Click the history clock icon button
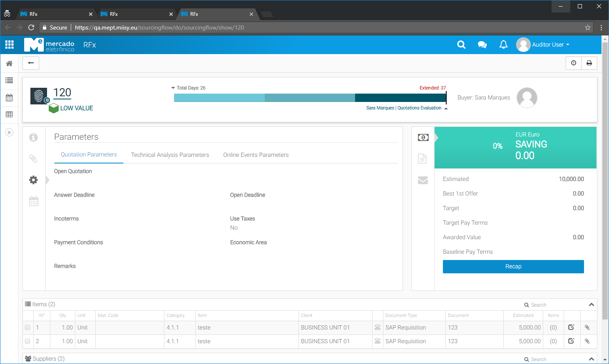The width and height of the screenshot is (609, 364). (574, 63)
